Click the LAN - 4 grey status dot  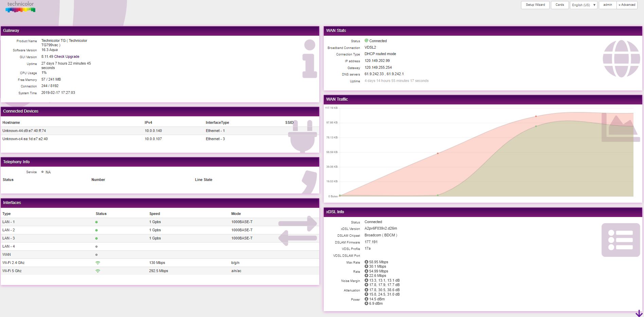[96, 247]
